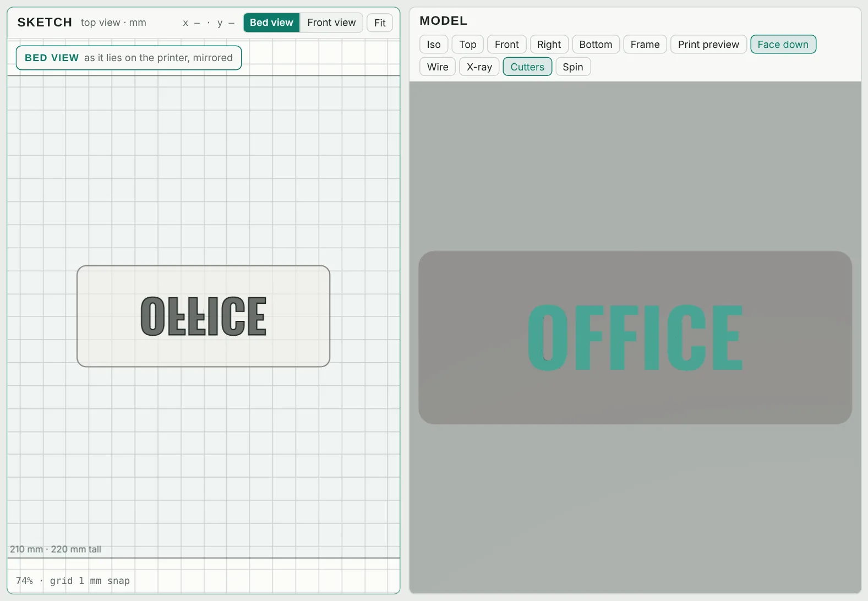The height and width of the screenshot is (601, 868).
Task: Switch sketch to Bed view
Action: coord(271,23)
